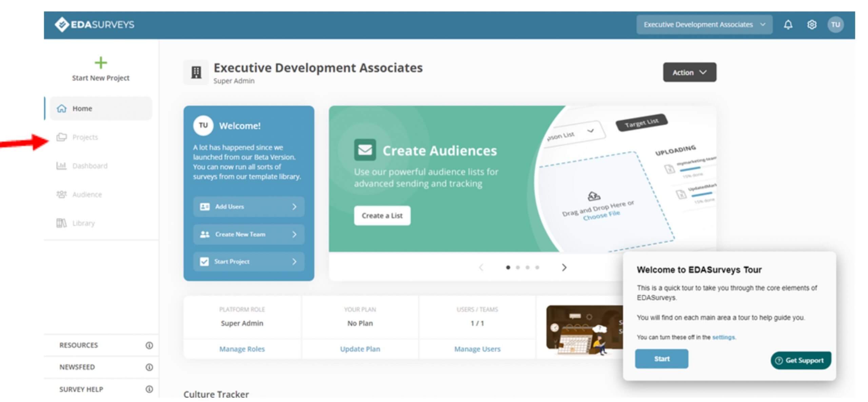Go to previous carousel slide
This screenshot has width=868, height=402.
pyautogui.click(x=481, y=268)
